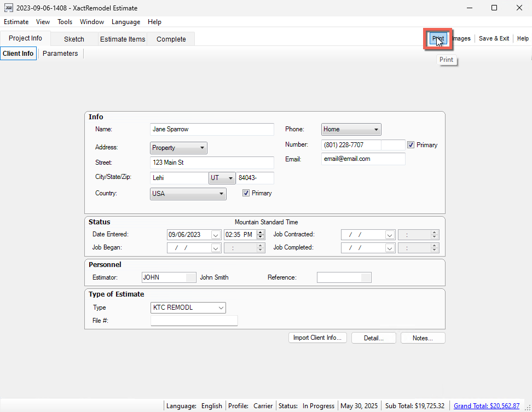Click Save & Exit in toolbar
Screen dimensions: 532x412
point(494,39)
